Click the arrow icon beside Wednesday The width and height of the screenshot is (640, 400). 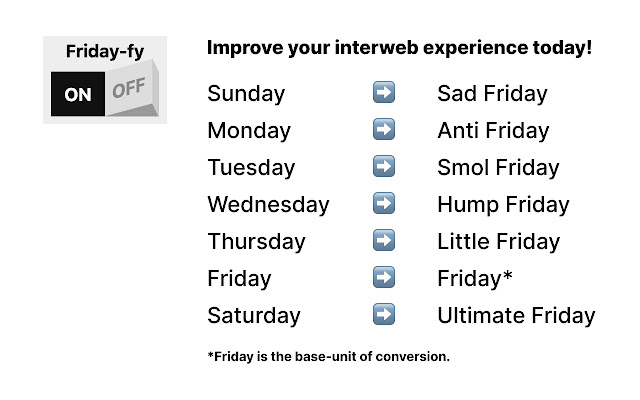pyautogui.click(x=383, y=204)
